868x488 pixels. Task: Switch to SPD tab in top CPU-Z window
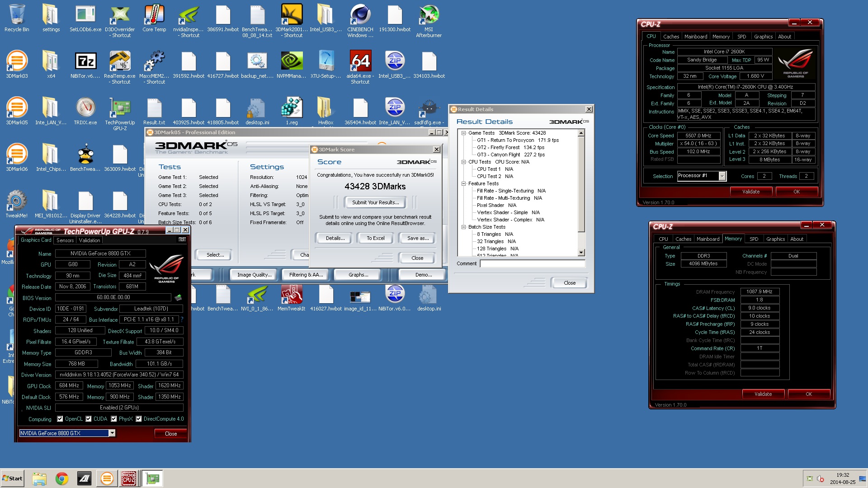[x=741, y=37]
